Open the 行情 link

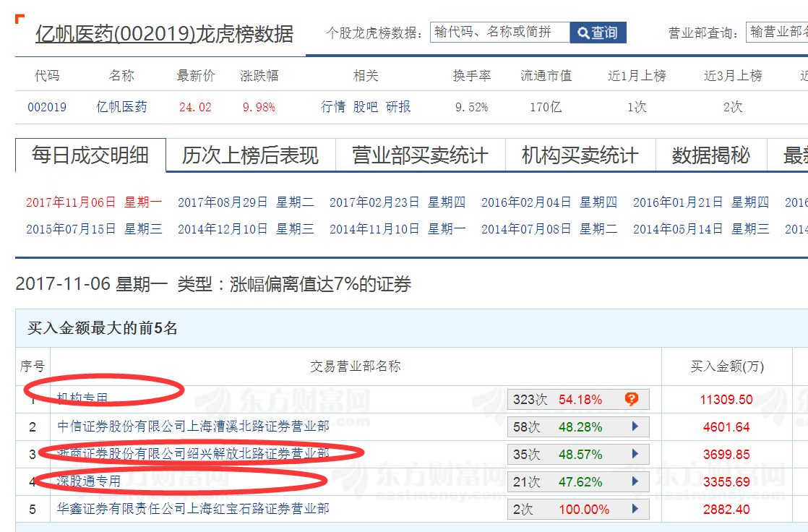tap(333, 107)
